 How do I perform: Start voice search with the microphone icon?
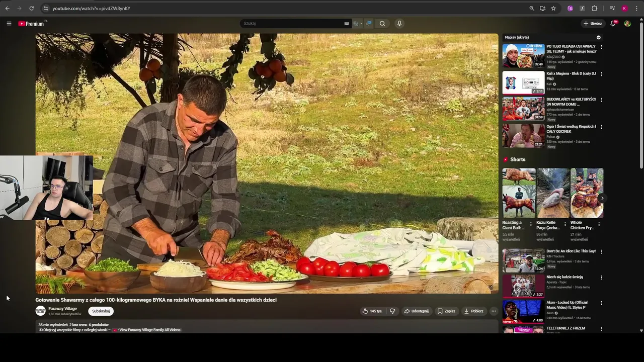399,24
